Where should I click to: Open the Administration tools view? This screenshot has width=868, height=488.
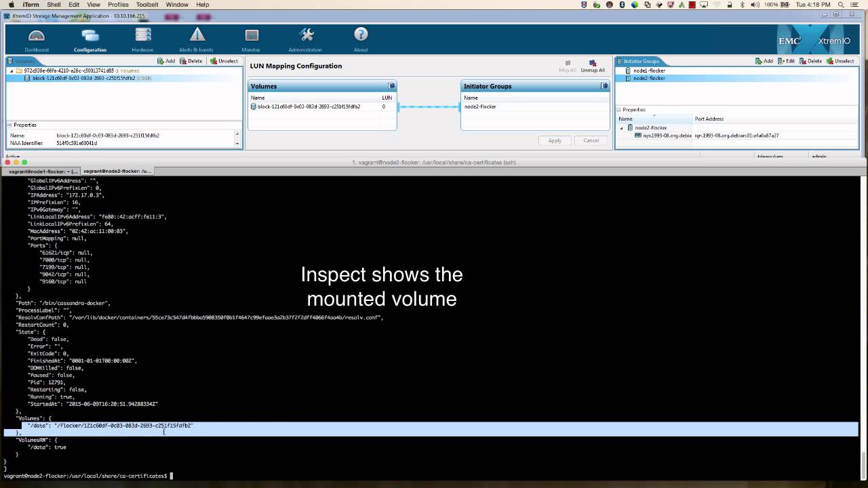(x=305, y=40)
